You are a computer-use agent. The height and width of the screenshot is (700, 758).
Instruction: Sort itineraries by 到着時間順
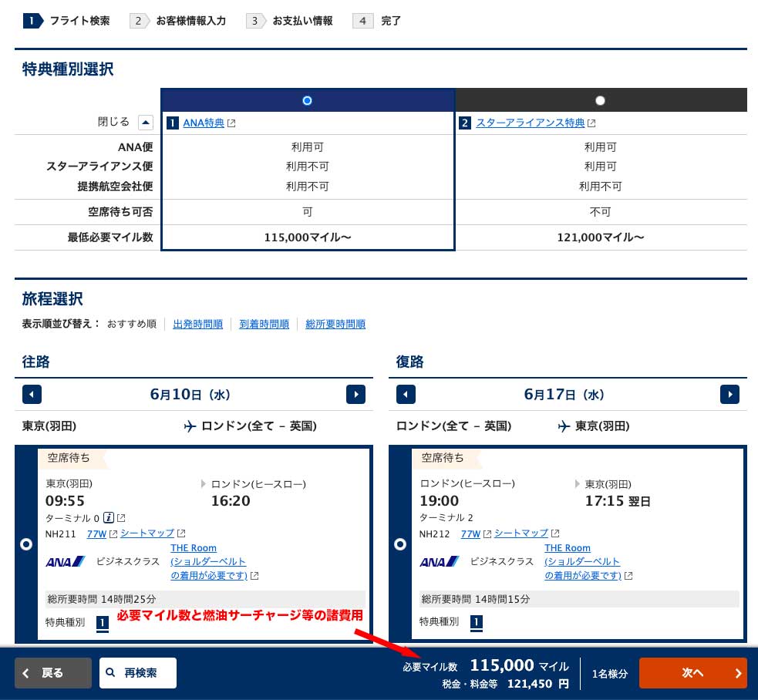coord(264,325)
